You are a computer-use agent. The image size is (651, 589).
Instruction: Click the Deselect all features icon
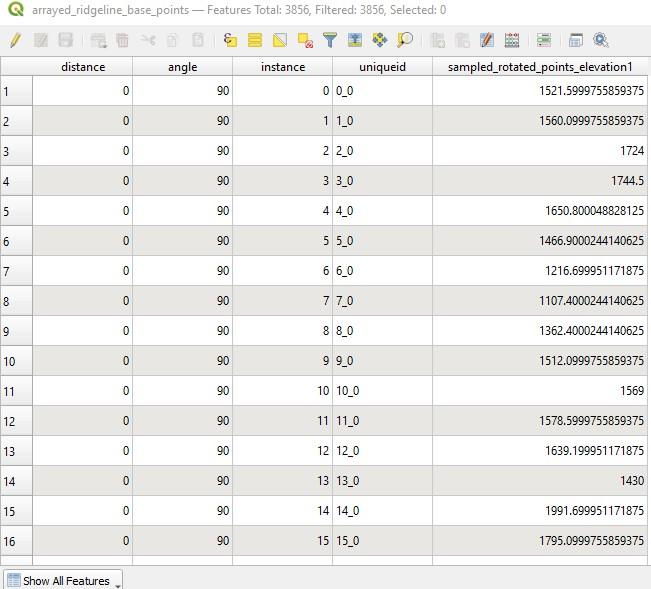coord(305,40)
